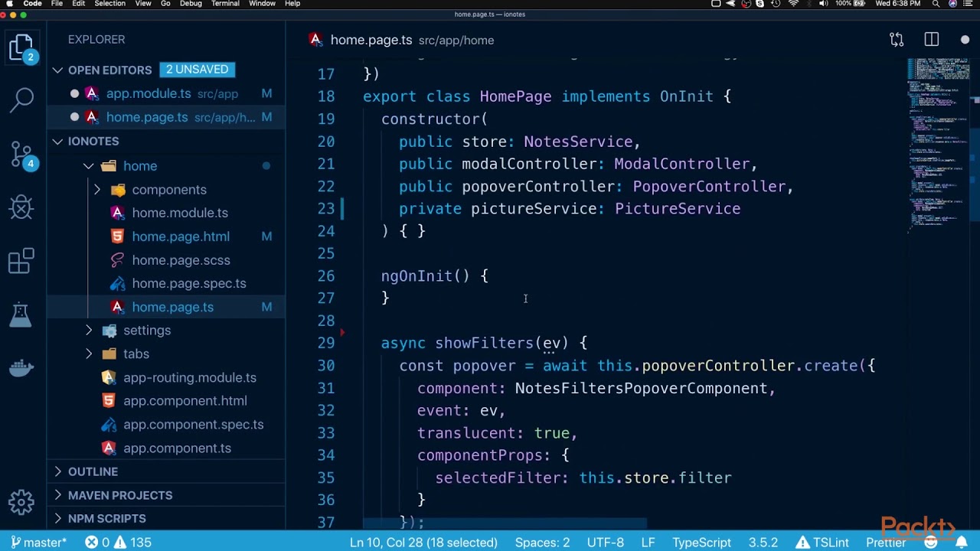Open app.component.spec.ts file
The image size is (980, 551).
193,425
